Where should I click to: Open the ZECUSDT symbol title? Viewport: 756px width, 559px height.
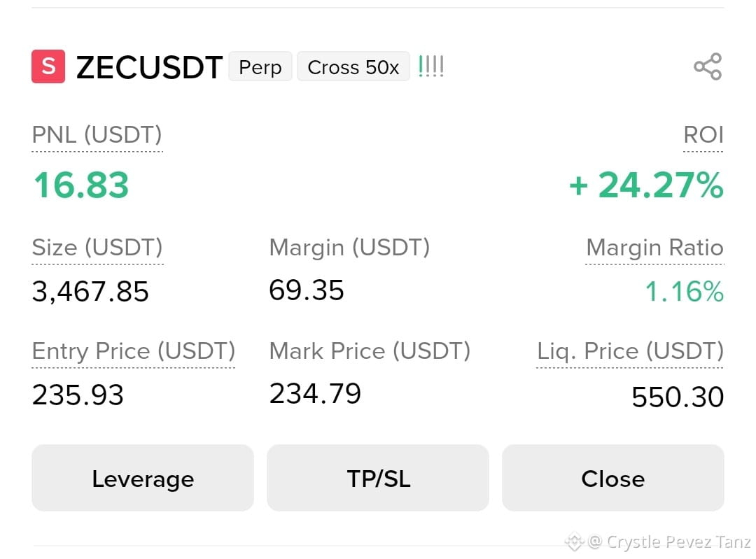point(150,67)
